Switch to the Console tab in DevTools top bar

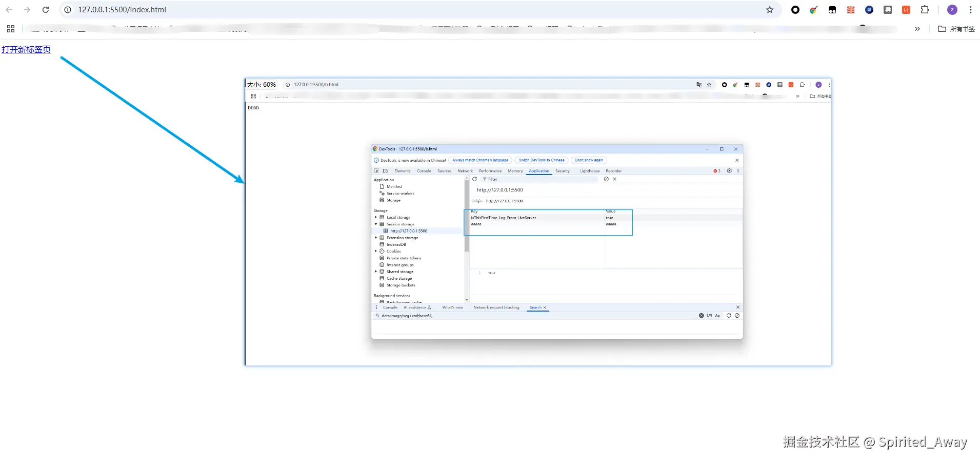(x=424, y=171)
